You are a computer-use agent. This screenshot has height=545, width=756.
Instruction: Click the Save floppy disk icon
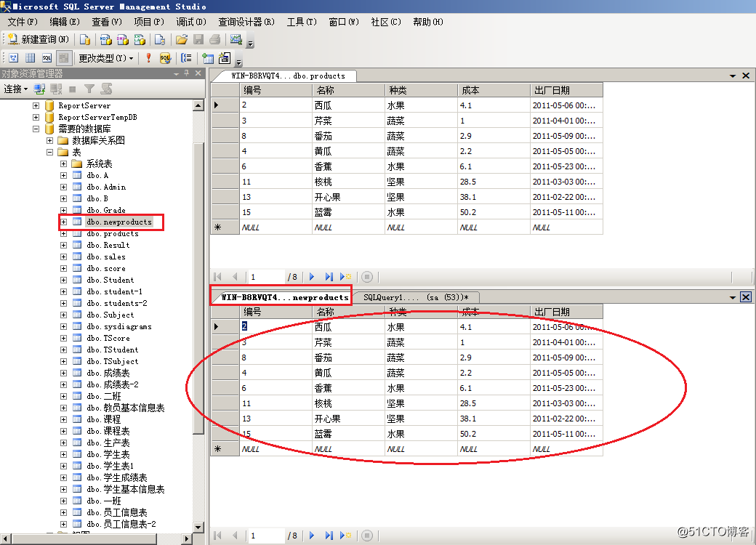click(x=198, y=39)
